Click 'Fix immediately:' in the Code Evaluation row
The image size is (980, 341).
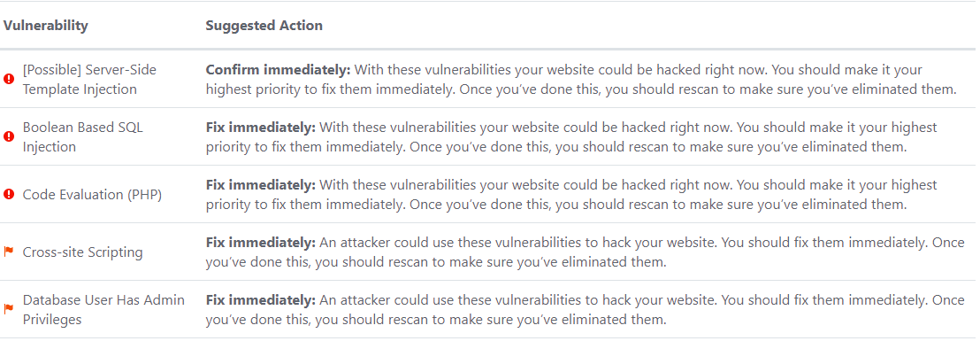pos(261,185)
